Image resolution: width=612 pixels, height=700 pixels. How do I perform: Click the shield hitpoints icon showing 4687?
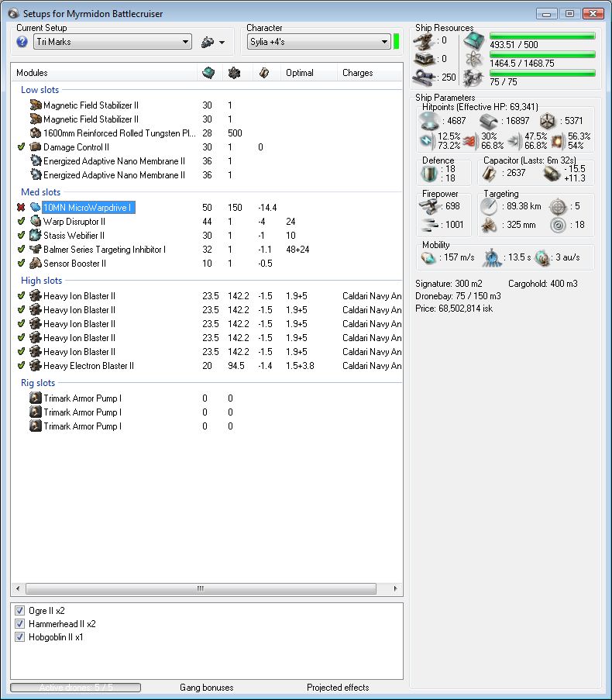click(x=429, y=120)
